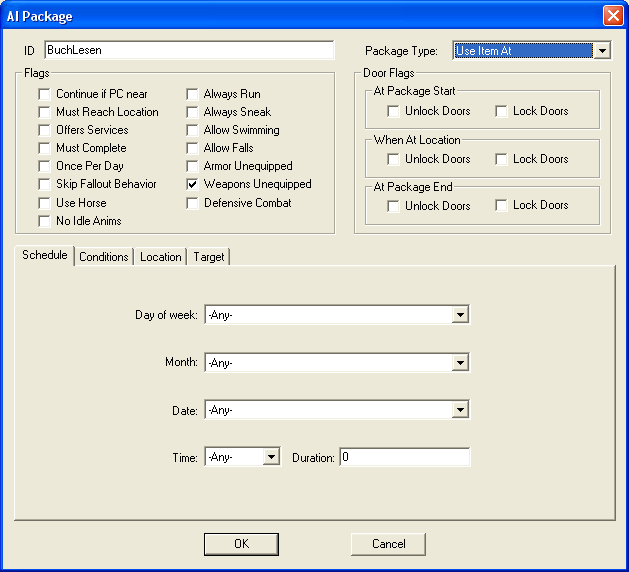Open the Target tab

click(209, 257)
